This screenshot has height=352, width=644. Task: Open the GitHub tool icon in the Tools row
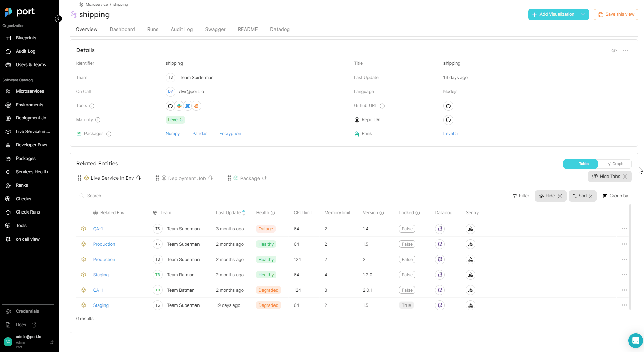click(170, 106)
